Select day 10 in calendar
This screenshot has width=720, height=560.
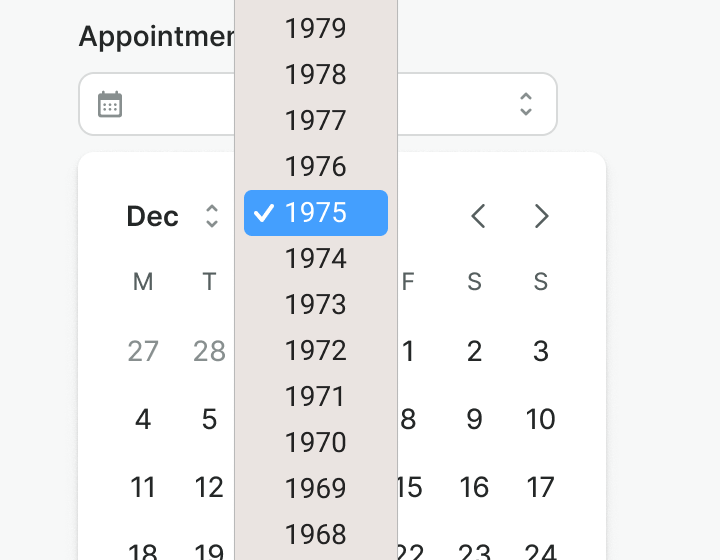tap(540, 419)
